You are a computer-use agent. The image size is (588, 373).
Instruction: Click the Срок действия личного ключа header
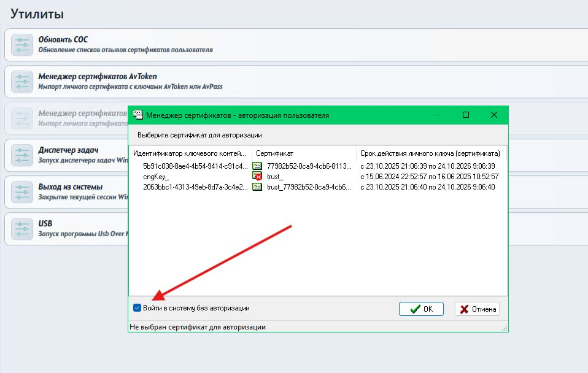(x=430, y=153)
